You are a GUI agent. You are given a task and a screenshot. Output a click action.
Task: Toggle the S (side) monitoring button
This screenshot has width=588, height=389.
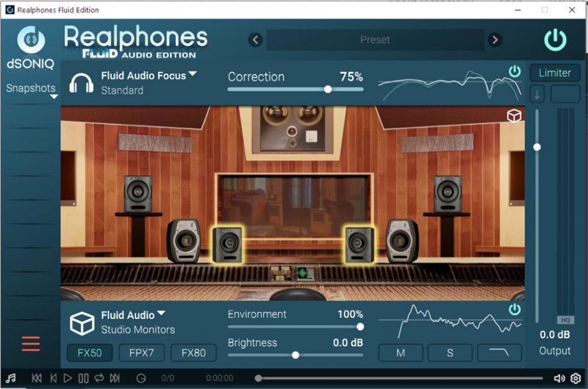(x=450, y=353)
